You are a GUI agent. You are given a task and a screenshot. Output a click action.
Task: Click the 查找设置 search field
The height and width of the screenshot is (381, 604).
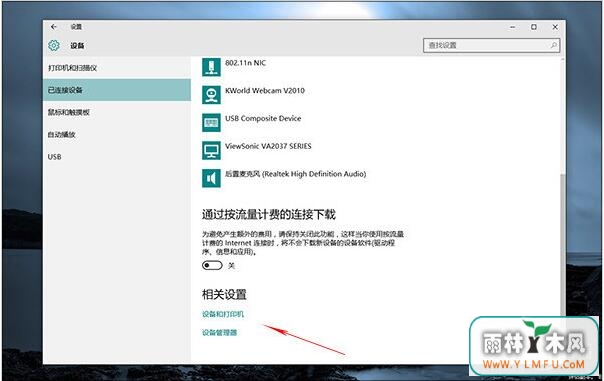[492, 45]
